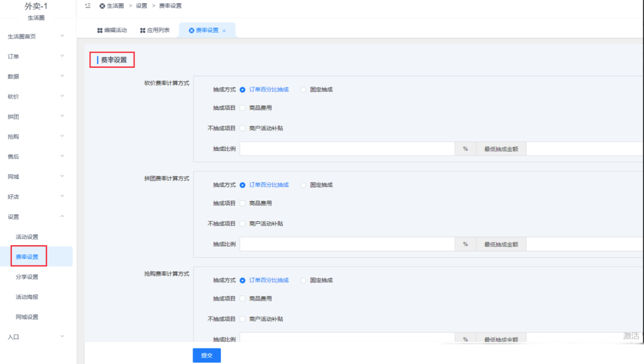Viewport: 644px width, 364px height.
Task: Select 固定抽成 for 砍价费率计算方式
Action: 303,89
